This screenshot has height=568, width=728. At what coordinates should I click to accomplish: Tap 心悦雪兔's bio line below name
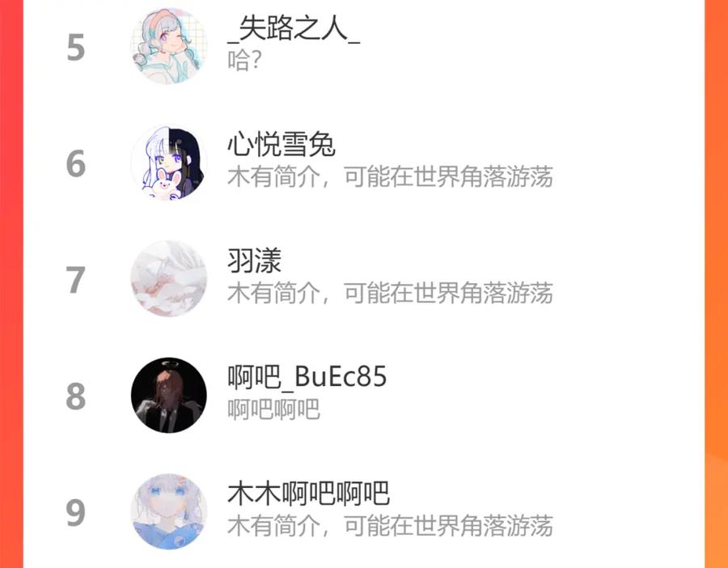point(390,177)
